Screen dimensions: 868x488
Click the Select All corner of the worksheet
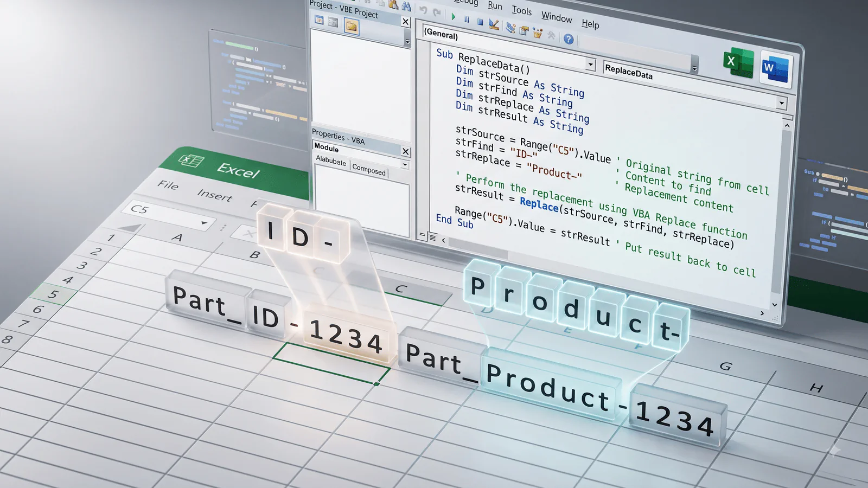[x=129, y=228]
